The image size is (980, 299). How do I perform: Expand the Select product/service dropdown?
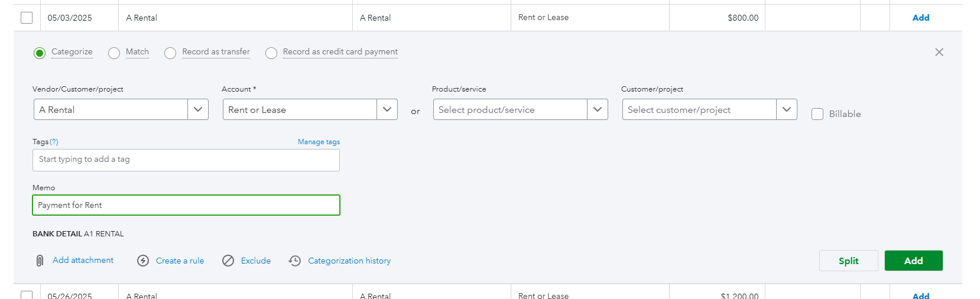(x=598, y=109)
